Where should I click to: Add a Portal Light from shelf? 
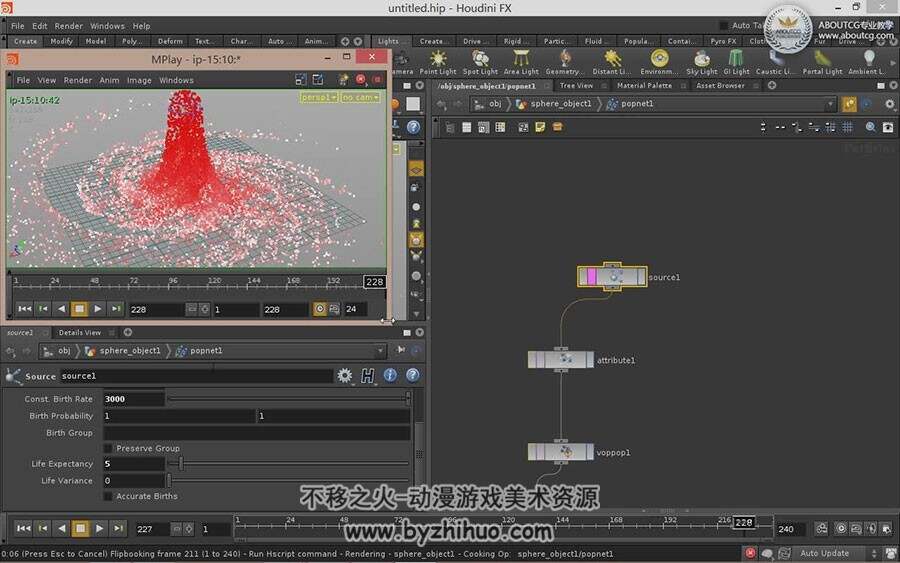(x=822, y=63)
